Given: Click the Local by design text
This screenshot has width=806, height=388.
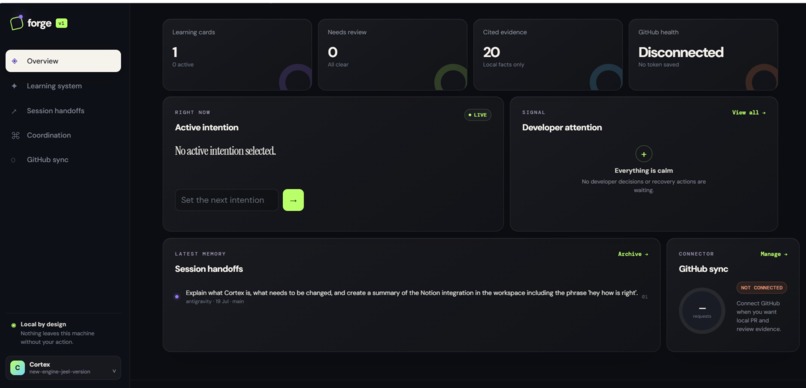Looking at the screenshot, I should (x=43, y=324).
